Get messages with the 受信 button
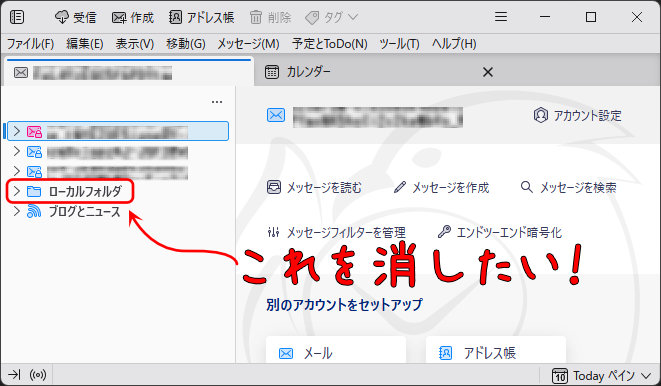661x386 pixels. [x=75, y=17]
